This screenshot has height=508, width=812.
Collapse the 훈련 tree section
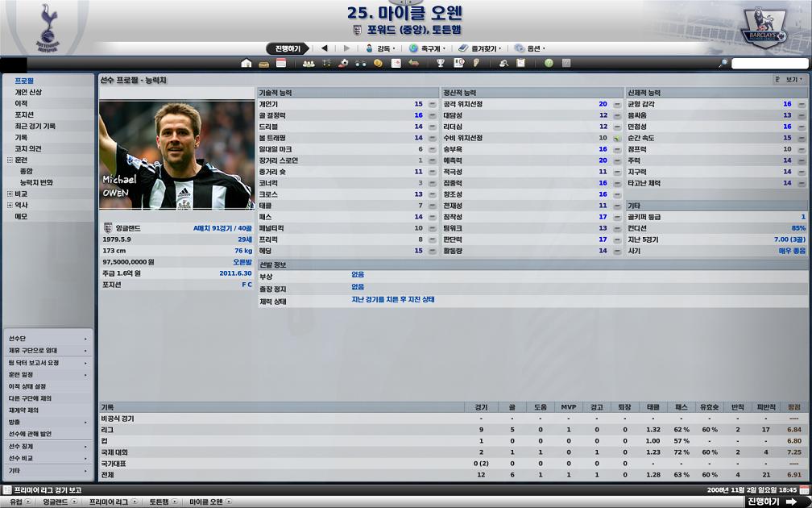pyautogui.click(x=10, y=160)
